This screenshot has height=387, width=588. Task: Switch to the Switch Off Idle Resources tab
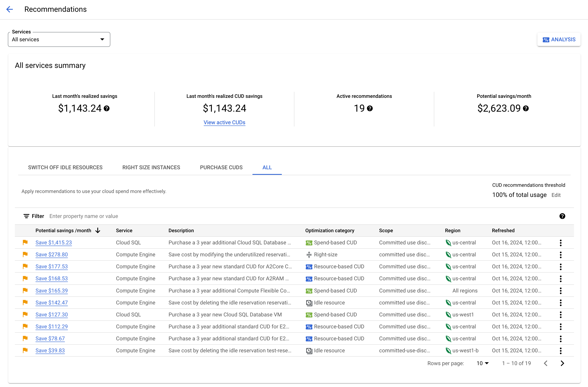pyautogui.click(x=65, y=168)
